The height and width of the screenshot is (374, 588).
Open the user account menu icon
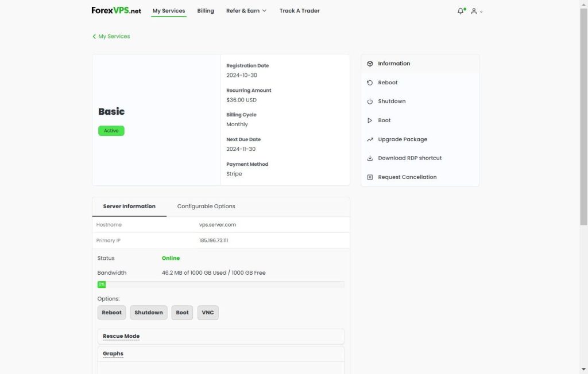tap(474, 11)
